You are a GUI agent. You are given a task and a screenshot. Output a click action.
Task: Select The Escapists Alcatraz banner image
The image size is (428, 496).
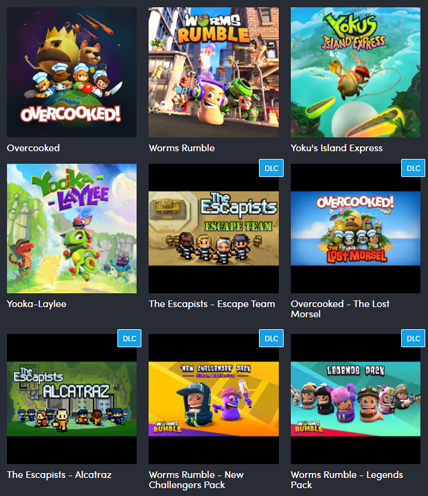72,399
